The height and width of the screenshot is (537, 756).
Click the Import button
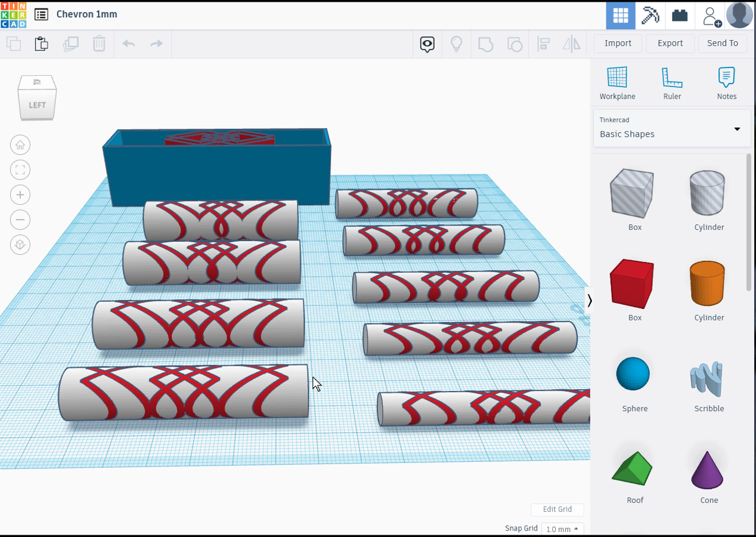coord(618,44)
